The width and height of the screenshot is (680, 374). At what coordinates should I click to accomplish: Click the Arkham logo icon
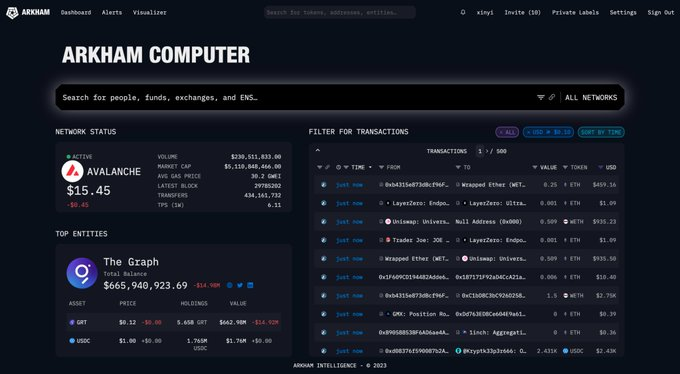[12, 13]
